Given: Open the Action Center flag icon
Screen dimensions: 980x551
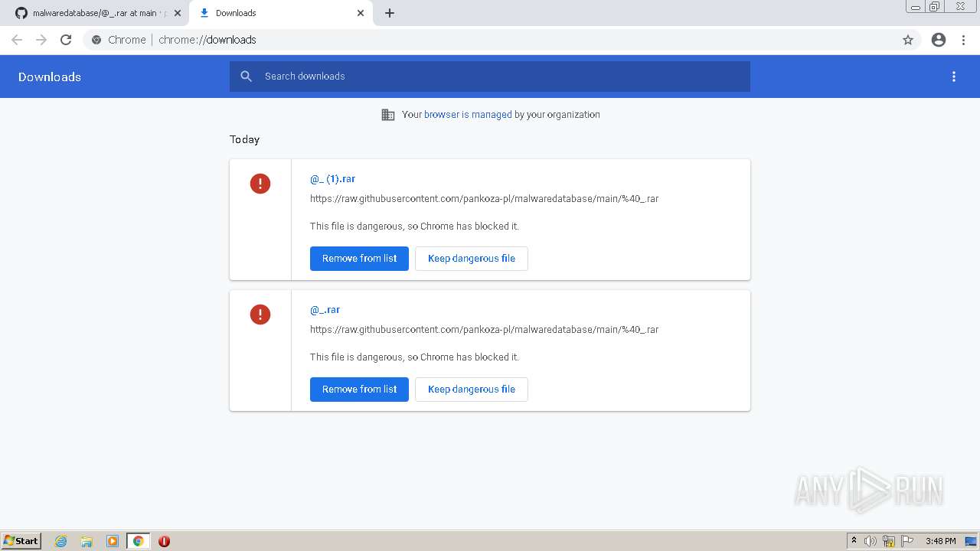Looking at the screenshot, I should (907, 541).
